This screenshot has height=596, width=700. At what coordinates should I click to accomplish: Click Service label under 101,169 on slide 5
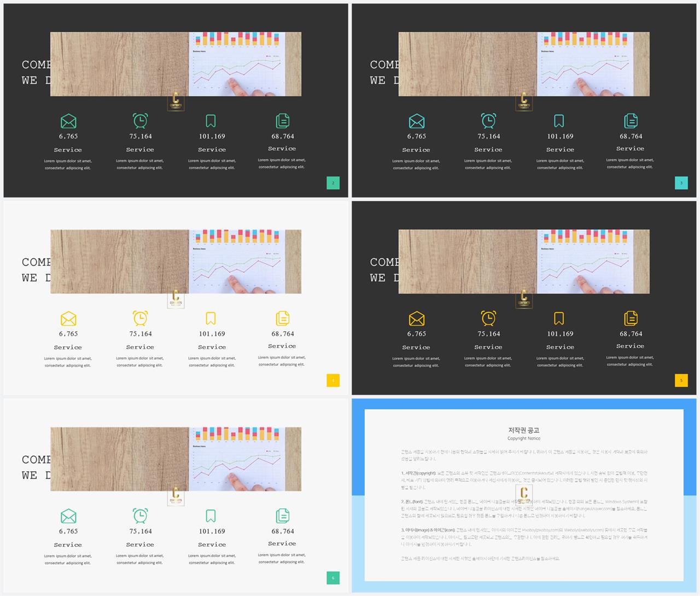coord(560,348)
